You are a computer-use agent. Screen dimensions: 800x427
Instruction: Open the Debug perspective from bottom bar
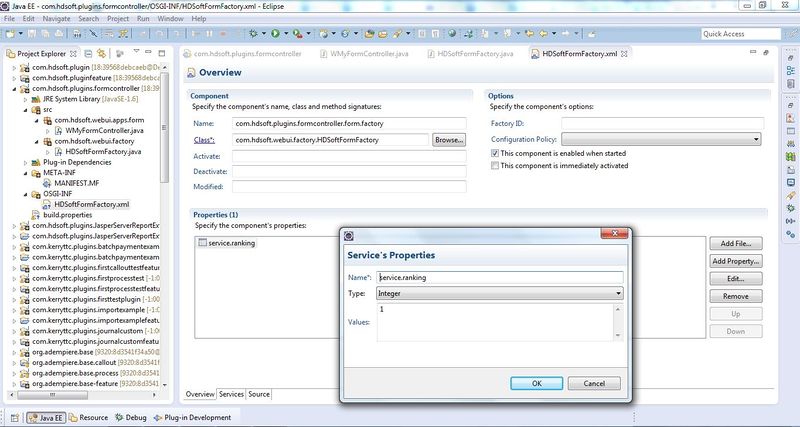coord(131,417)
